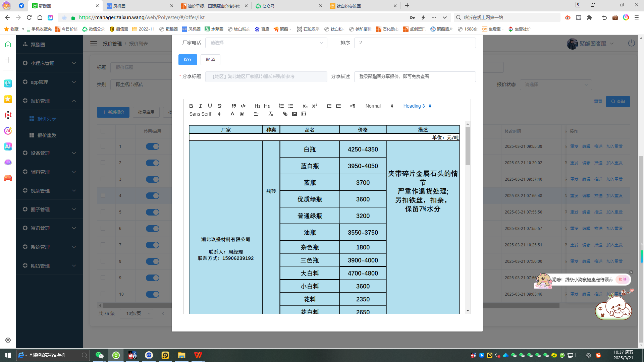Viewport: 644px width, 362px height.
Task: Open the 厂家电话 select dropdown
Action: pos(266,43)
